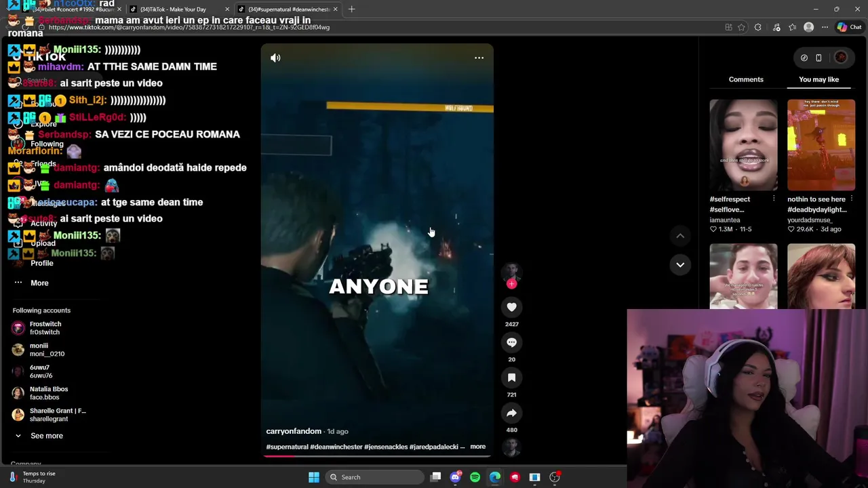The width and height of the screenshot is (868, 488).
Task: Open Task View on the taskbar
Action: (x=435, y=477)
